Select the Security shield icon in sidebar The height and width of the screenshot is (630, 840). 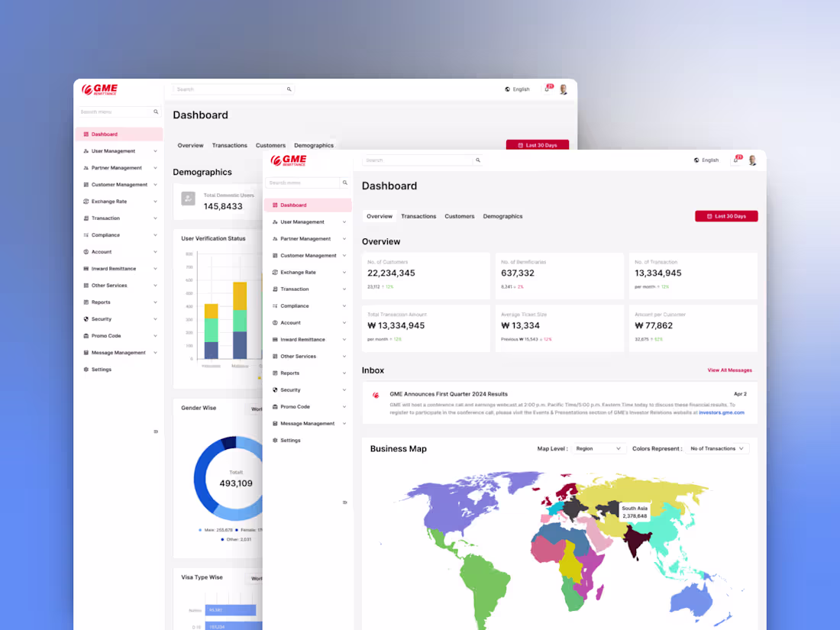click(x=276, y=389)
